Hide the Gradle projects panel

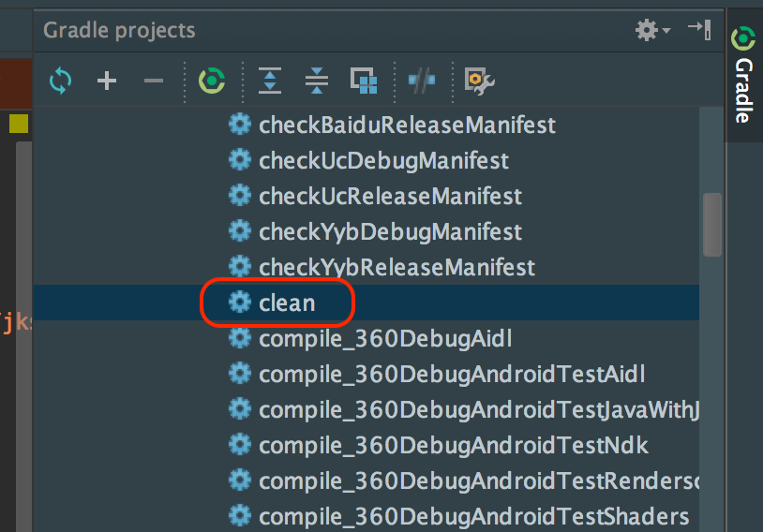click(x=699, y=29)
